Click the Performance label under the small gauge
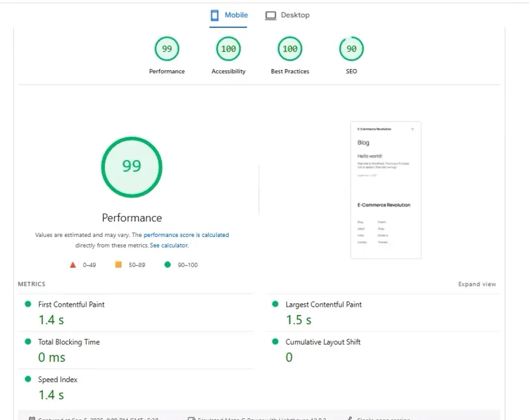529x420 pixels. pyautogui.click(x=167, y=72)
